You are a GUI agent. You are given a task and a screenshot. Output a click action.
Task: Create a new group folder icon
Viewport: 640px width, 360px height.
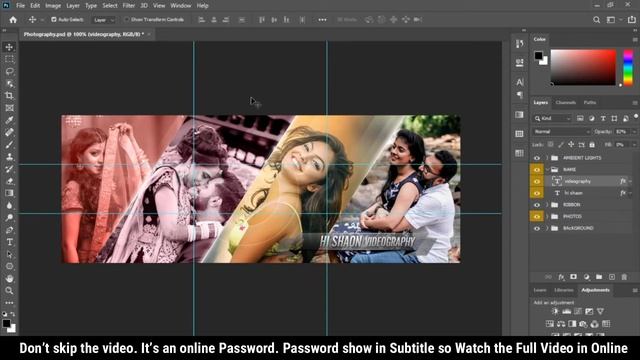tap(599, 277)
